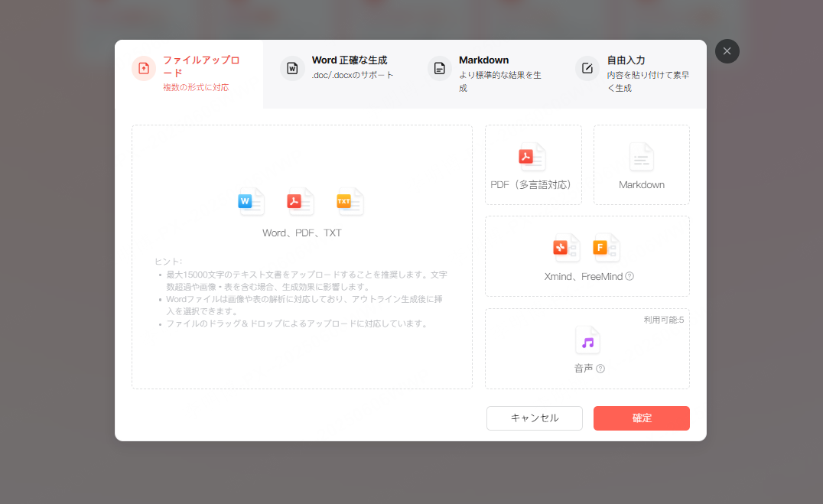
Task: Click the red PDF icon in upload area
Action: click(300, 201)
